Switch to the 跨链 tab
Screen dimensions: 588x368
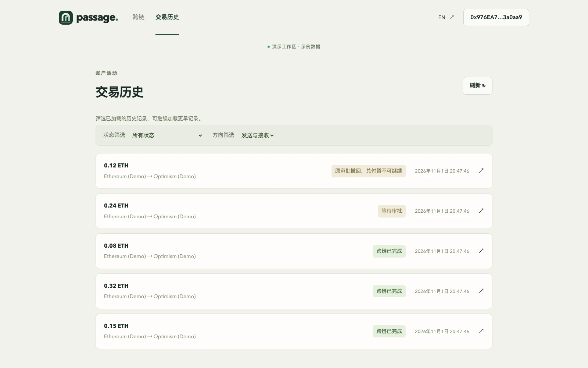click(x=139, y=17)
